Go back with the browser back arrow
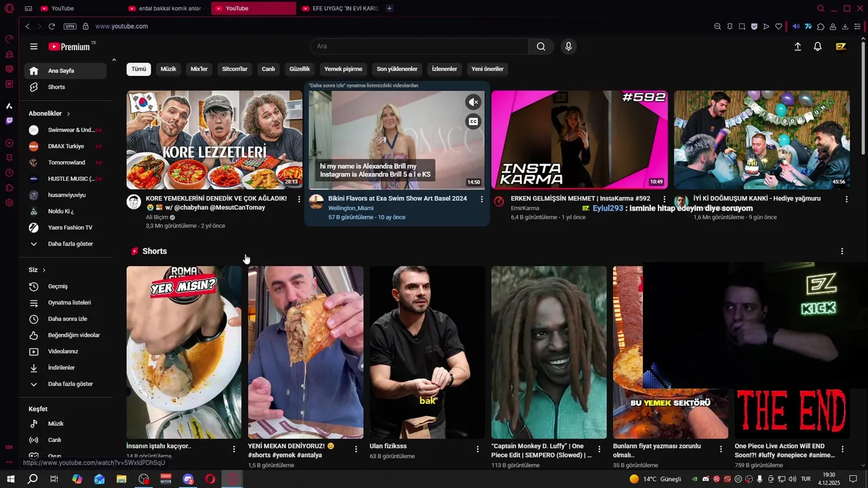 (x=27, y=26)
